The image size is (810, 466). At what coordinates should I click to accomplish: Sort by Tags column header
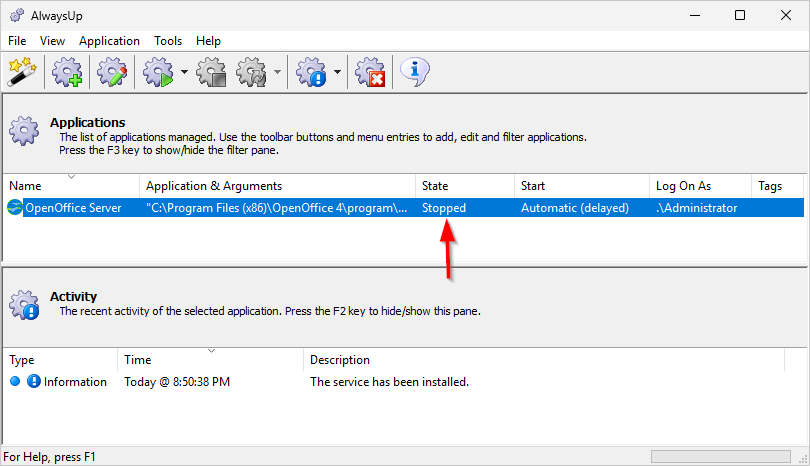(x=777, y=186)
